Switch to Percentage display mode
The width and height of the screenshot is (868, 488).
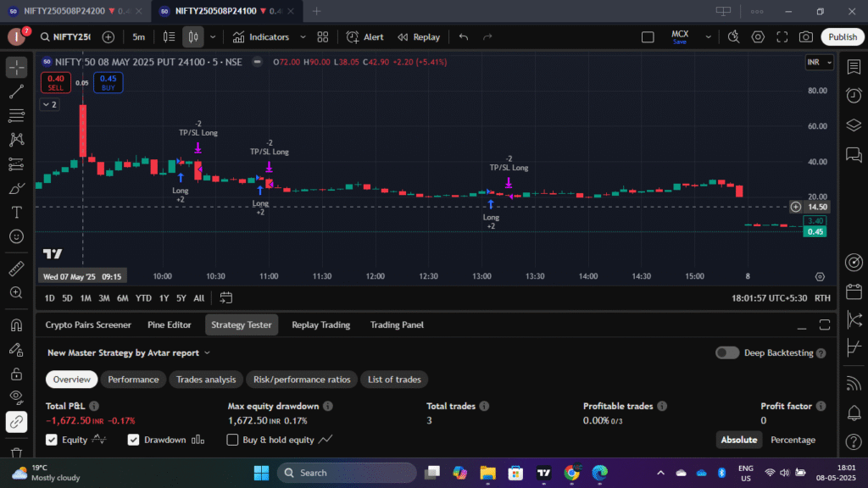793,440
